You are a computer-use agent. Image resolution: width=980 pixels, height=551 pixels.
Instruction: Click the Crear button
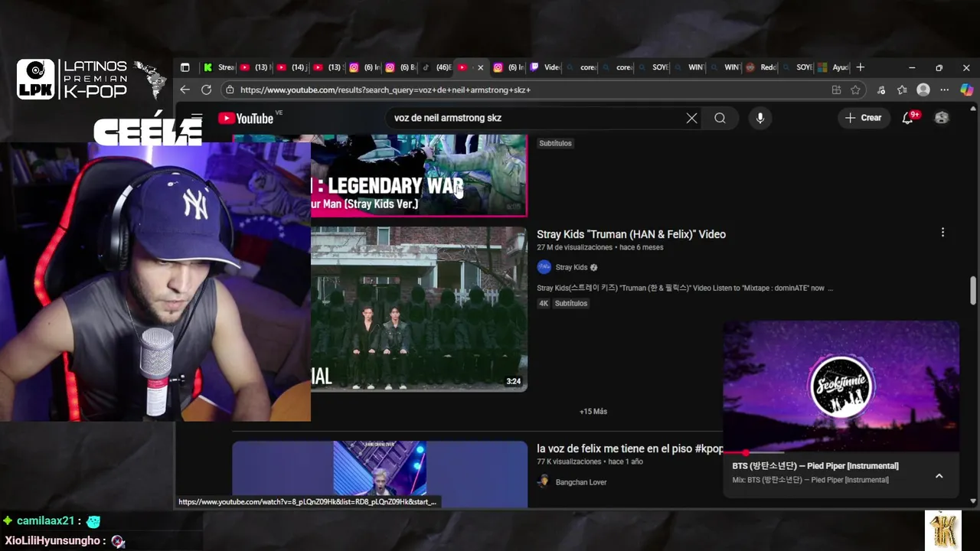coord(864,118)
